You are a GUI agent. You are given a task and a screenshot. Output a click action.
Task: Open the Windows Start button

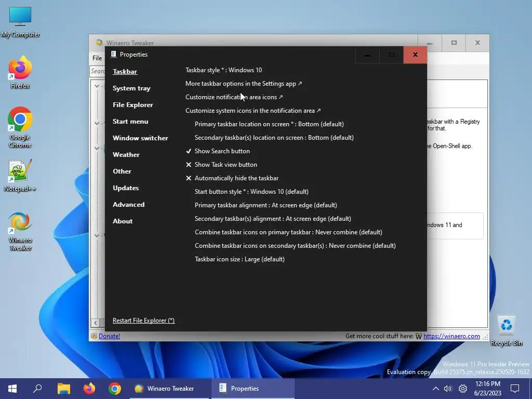click(x=12, y=389)
